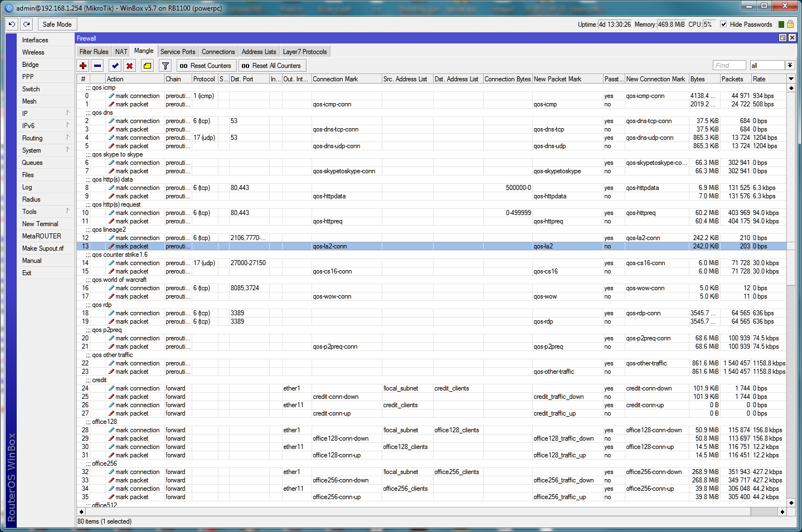The image size is (802, 532).
Task: Toggle the Hide Passwords checkbox
Action: coord(723,25)
